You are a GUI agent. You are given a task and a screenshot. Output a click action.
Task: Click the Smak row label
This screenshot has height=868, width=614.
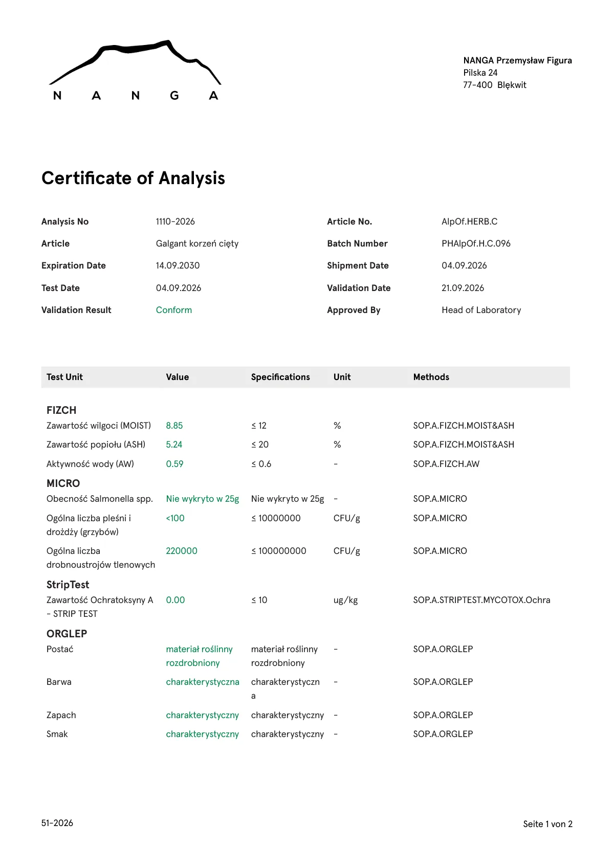coord(57,734)
